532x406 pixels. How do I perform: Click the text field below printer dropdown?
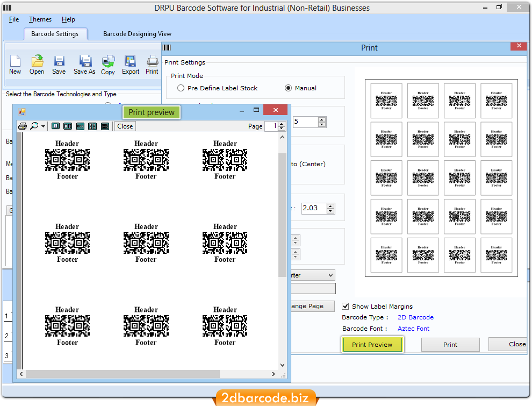click(313, 289)
